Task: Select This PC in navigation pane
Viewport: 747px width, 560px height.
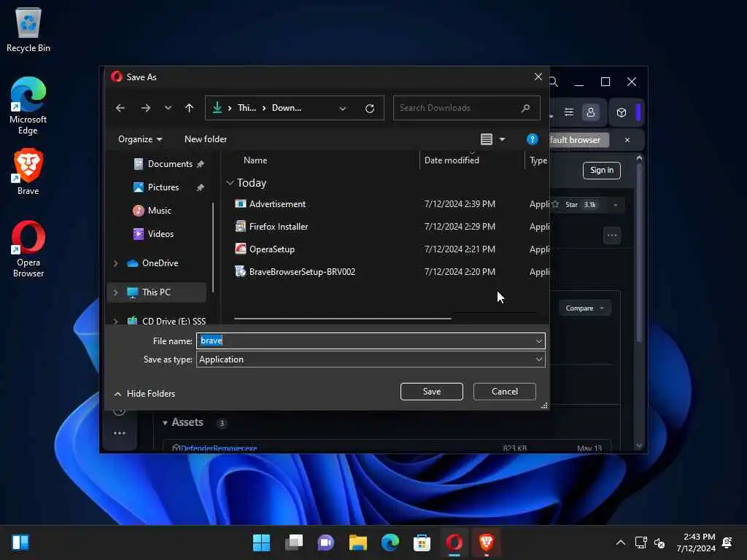Action: coord(156,292)
